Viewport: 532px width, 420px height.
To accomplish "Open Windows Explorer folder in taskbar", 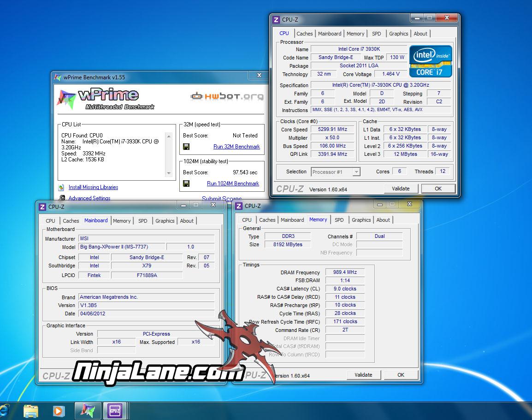I will (x=31, y=411).
